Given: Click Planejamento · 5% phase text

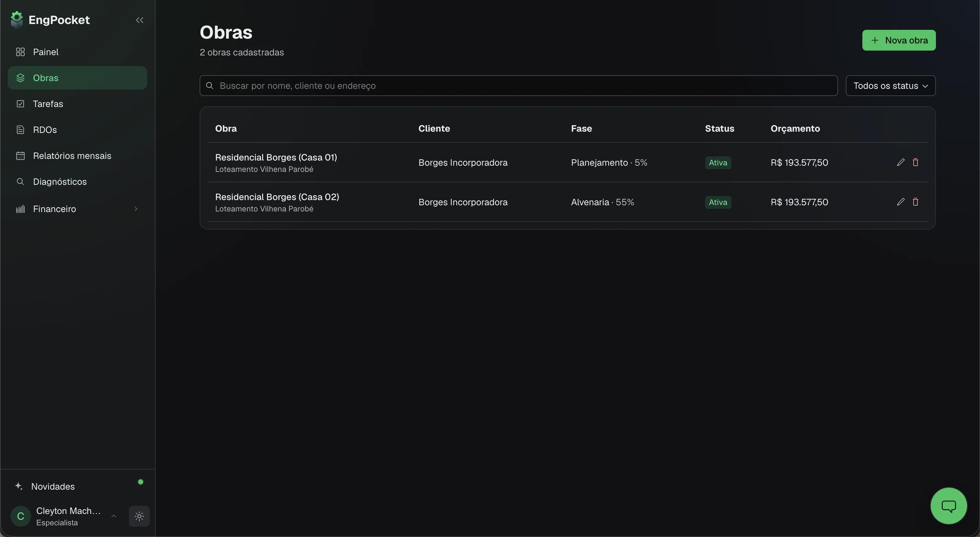Looking at the screenshot, I should point(609,163).
